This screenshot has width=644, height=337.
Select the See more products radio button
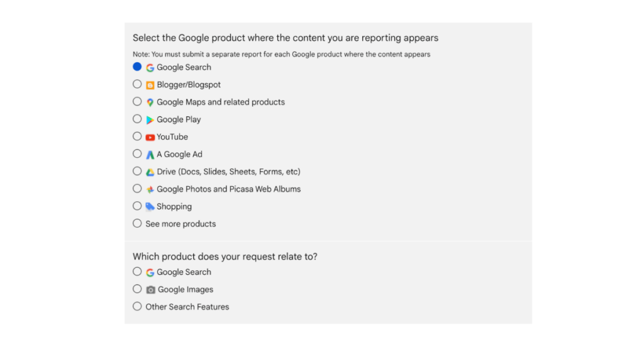137,223
